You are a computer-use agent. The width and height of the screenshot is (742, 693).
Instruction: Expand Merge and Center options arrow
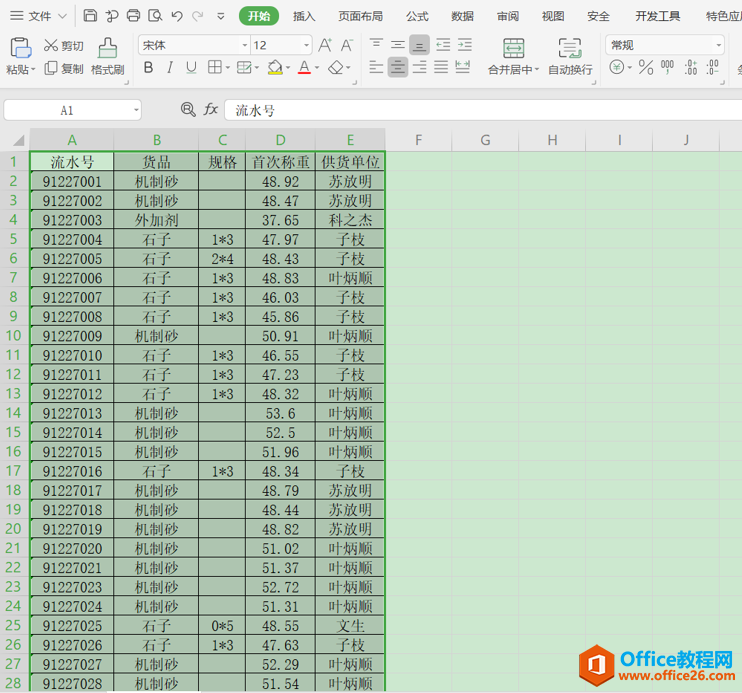537,70
